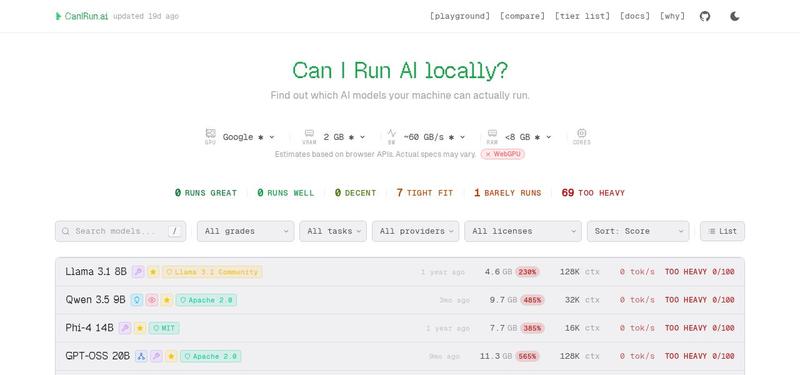The width and height of the screenshot is (800, 375).
Task: Click the GPT-OSS 20B purple tool badge
Action: pyautogui.click(x=157, y=356)
